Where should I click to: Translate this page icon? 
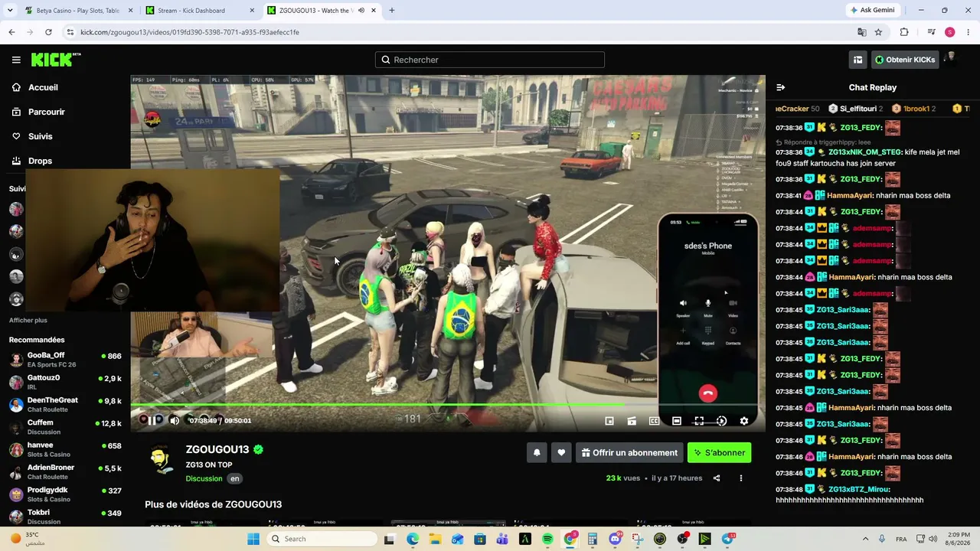(862, 32)
